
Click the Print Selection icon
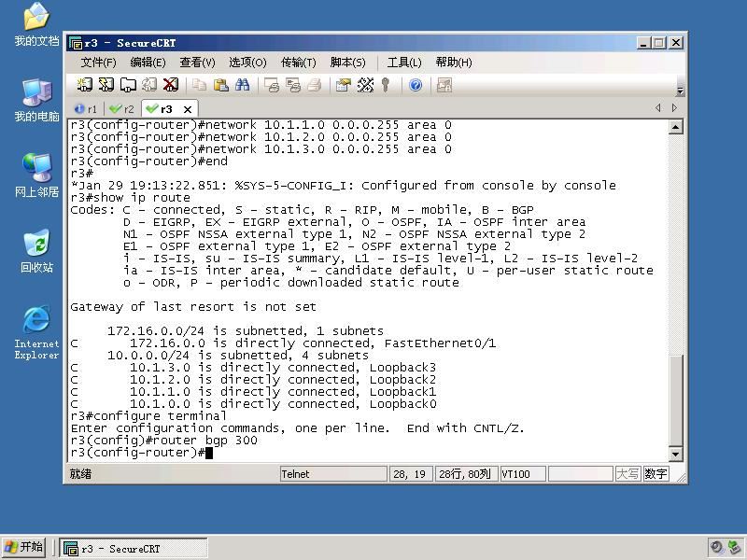click(293, 85)
